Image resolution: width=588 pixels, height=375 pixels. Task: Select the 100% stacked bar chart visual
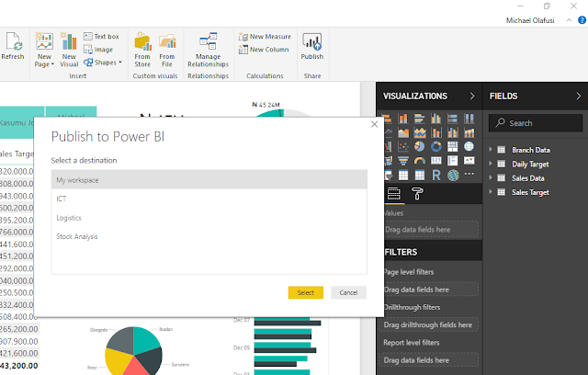(453, 119)
